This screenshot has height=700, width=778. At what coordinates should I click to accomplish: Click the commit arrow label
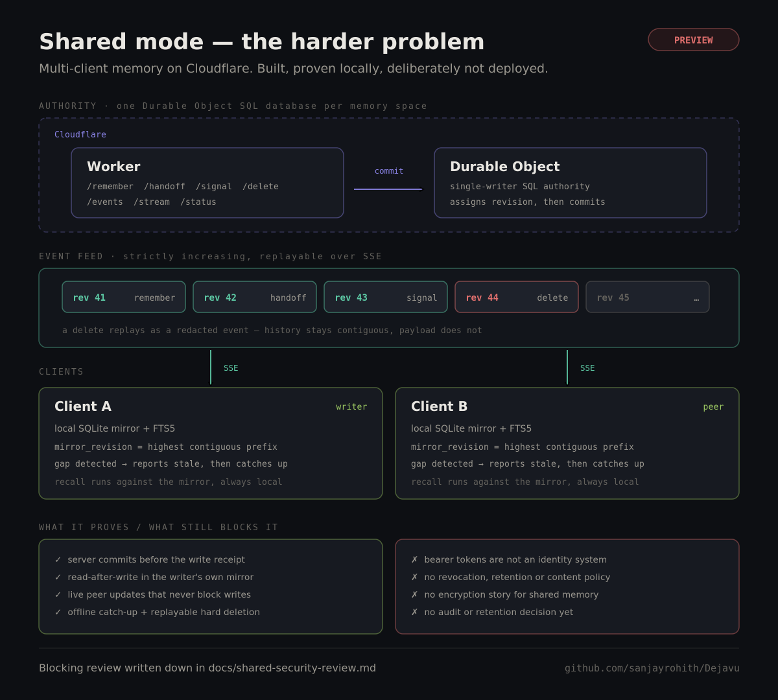[x=389, y=171]
